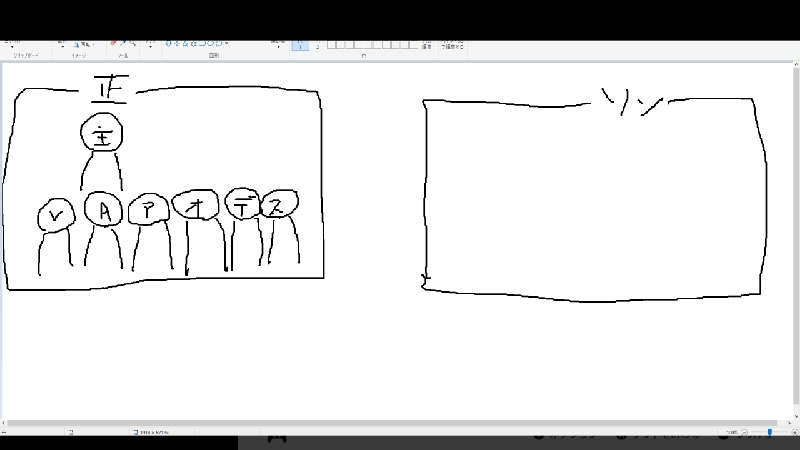Click the zoom out minus button
This screenshot has width=800, height=450.
pyautogui.click(x=744, y=432)
